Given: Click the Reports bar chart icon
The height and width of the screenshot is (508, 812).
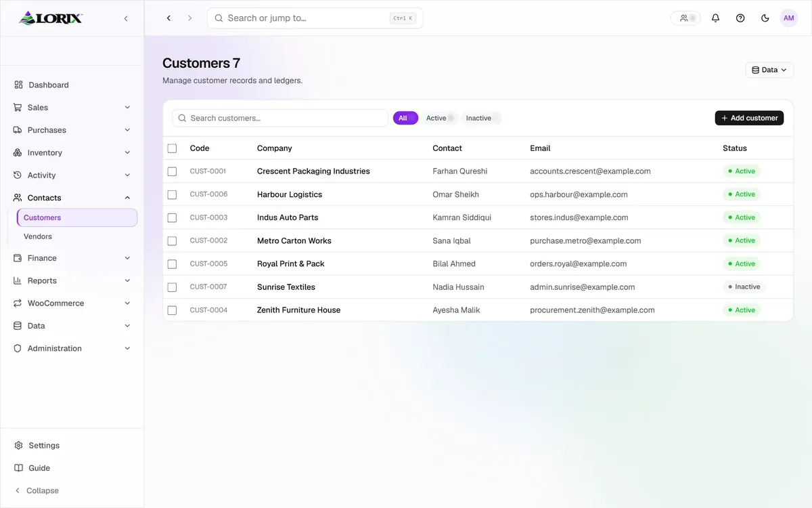Looking at the screenshot, I should point(18,280).
